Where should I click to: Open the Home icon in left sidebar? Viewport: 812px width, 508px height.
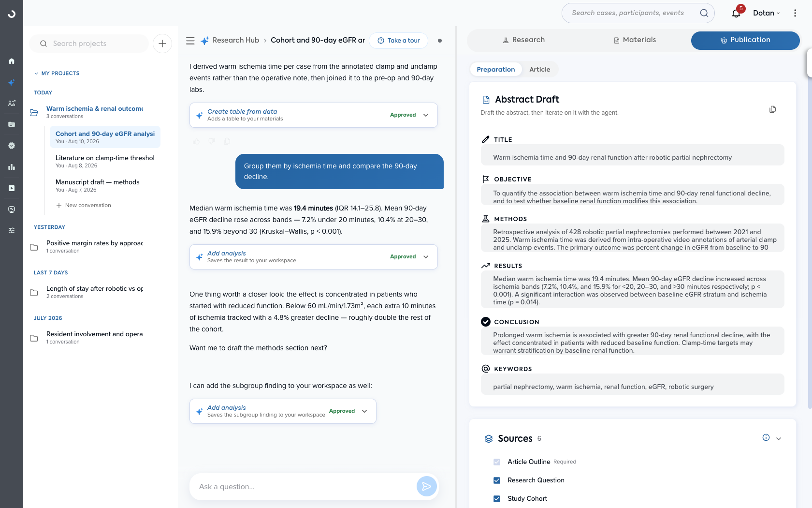click(x=12, y=61)
